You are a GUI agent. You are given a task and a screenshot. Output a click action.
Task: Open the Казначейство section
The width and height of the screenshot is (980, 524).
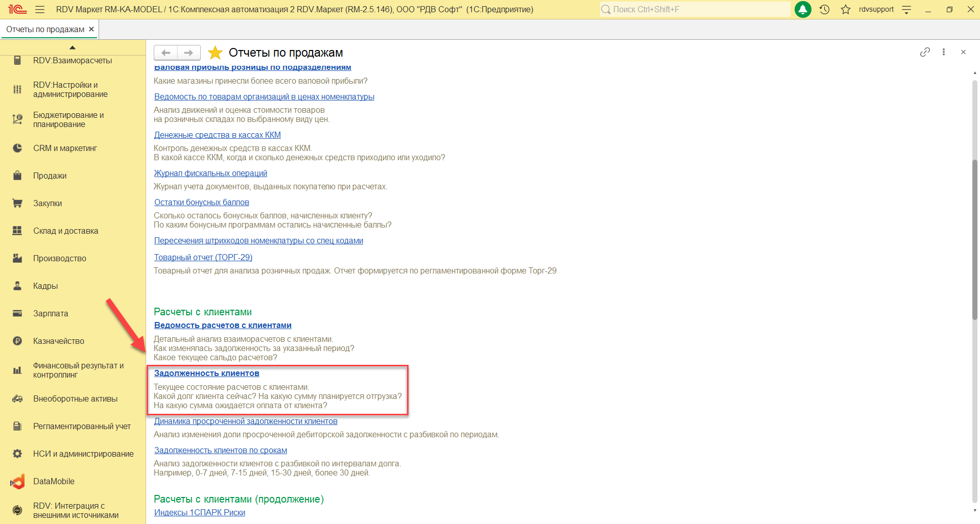pos(59,341)
